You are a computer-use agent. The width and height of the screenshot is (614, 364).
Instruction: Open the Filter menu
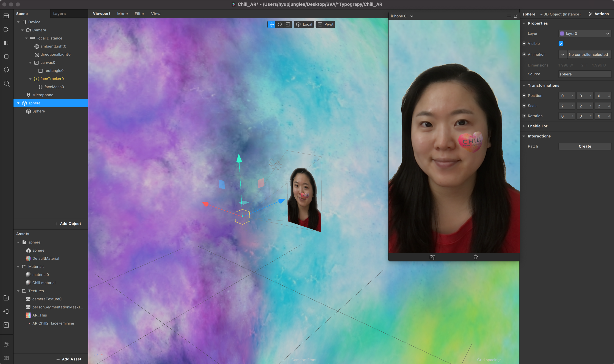[139, 14]
